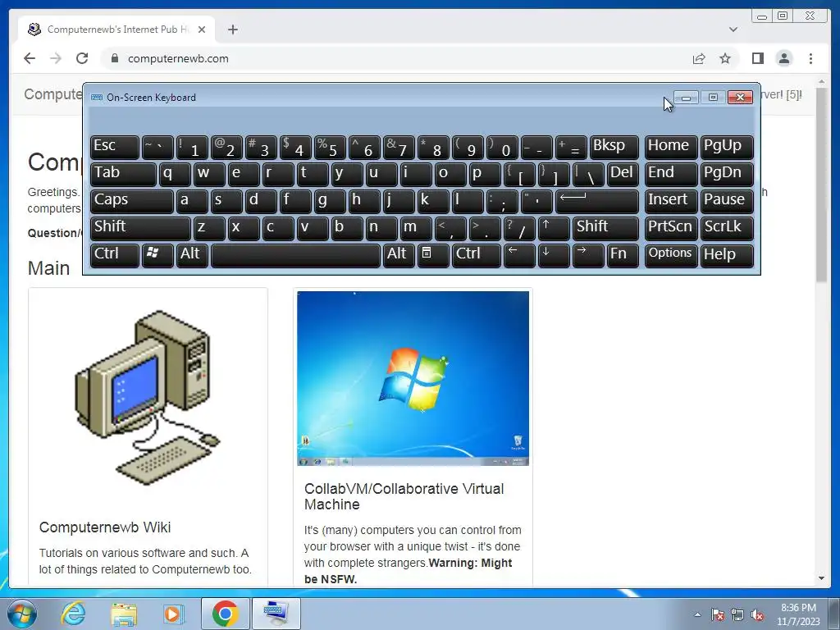
Task: Switch to On-Screen Keyboard taskbar button
Action: 276,614
